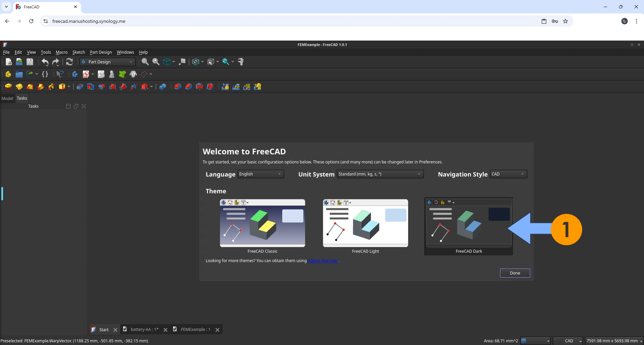Choose the FreeCAD Dark theme thumbnail
Image resolution: width=644 pixels, height=345 pixels.
pyautogui.click(x=469, y=223)
